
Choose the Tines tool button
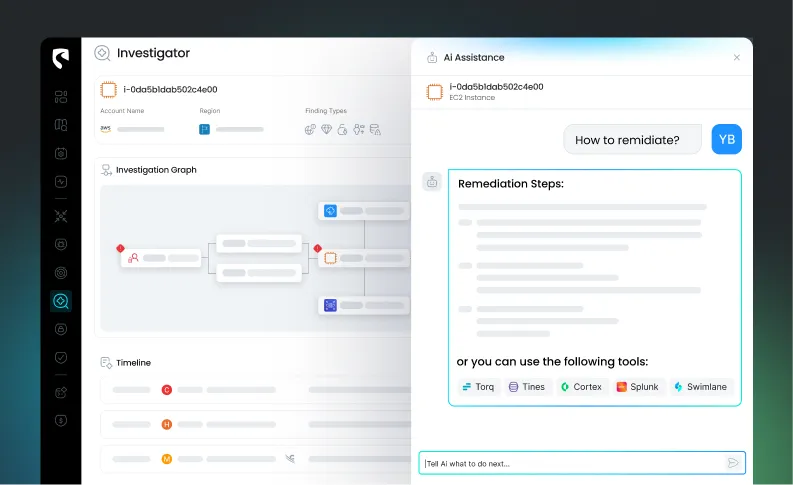click(x=527, y=387)
